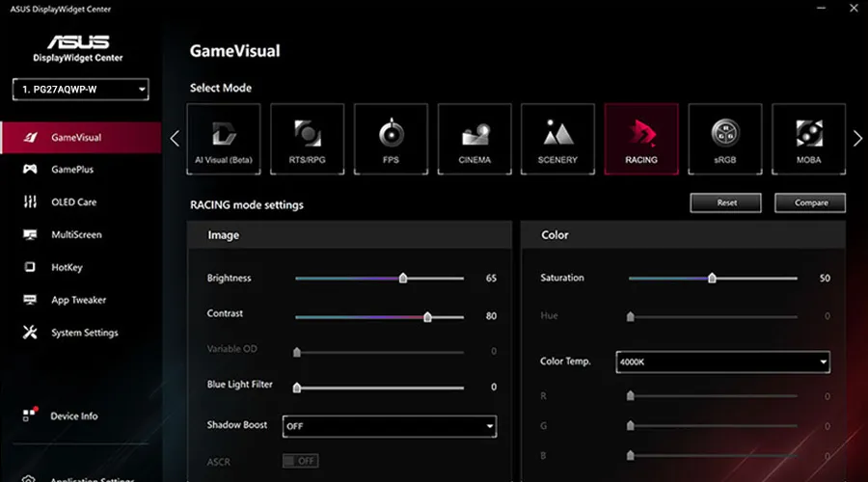The height and width of the screenshot is (482, 868).
Task: Open the Color Temp. 4000K dropdown
Action: tap(722, 361)
